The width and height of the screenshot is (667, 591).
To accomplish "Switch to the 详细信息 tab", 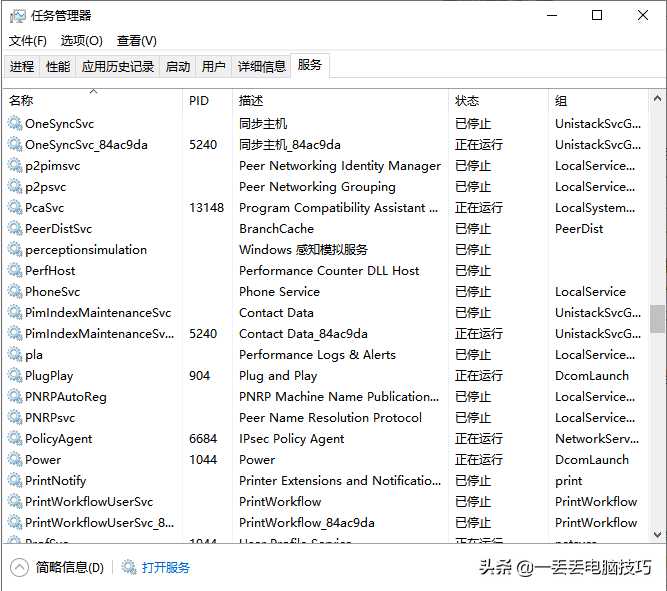I will (261, 67).
